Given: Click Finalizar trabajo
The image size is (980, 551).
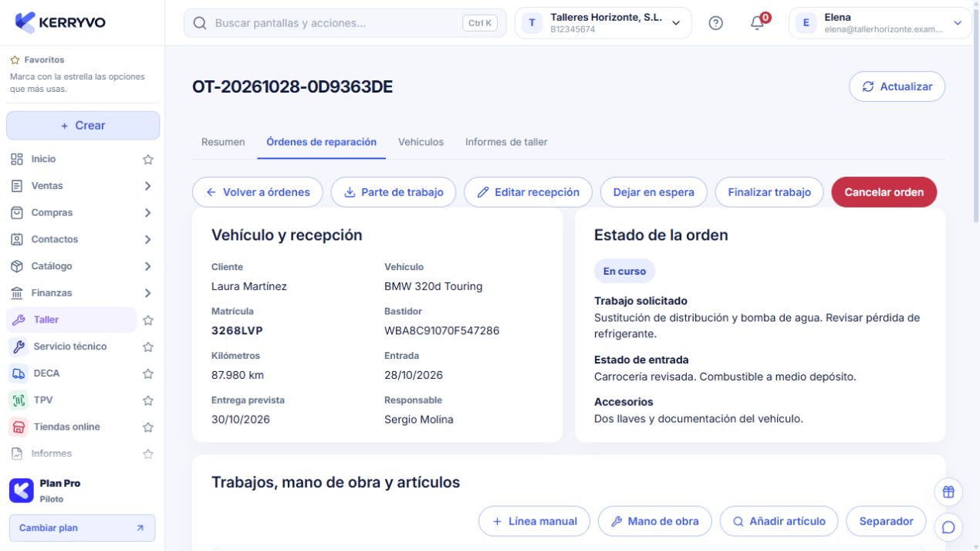Looking at the screenshot, I should click(x=769, y=192).
